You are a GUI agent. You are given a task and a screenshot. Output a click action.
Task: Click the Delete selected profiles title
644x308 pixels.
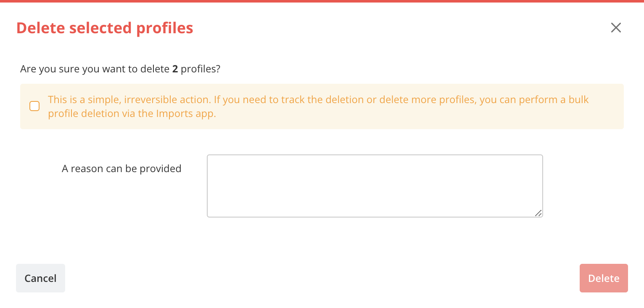(x=105, y=27)
